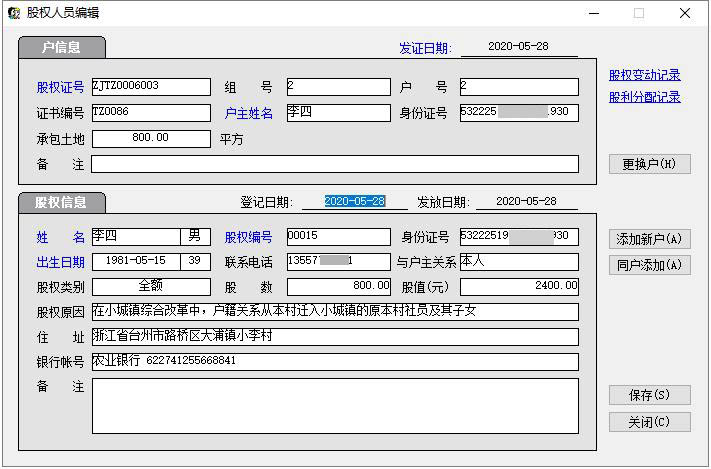
Task: Open the 股利分配记录 link
Action: [645, 97]
